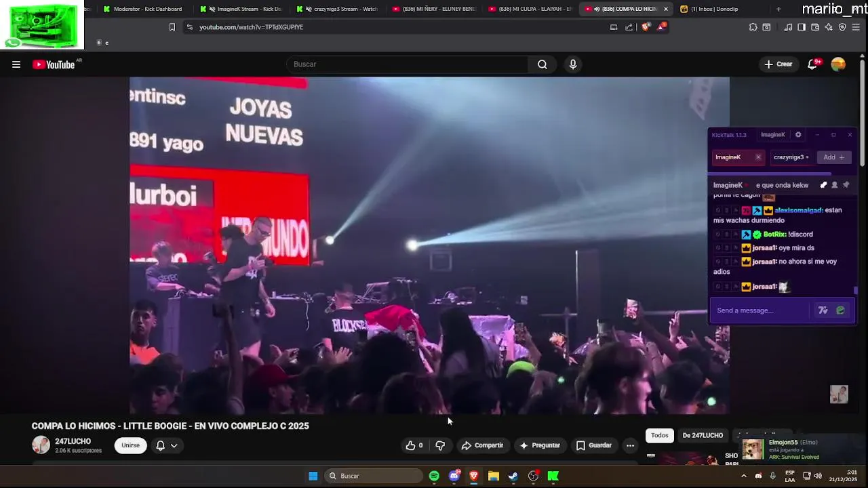Start voice search with the microphone icon
Image resolution: width=868 pixels, height=488 pixels.
[x=573, y=64]
